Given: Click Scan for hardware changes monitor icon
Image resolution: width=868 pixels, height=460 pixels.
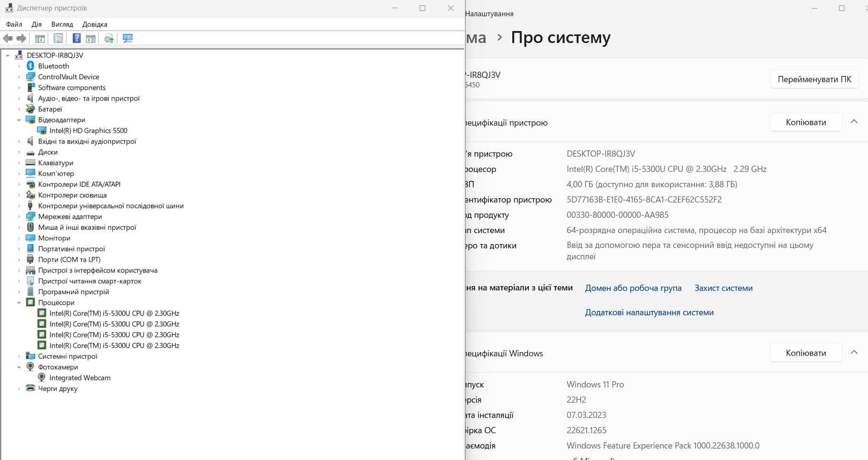Looking at the screenshot, I should pos(127,38).
